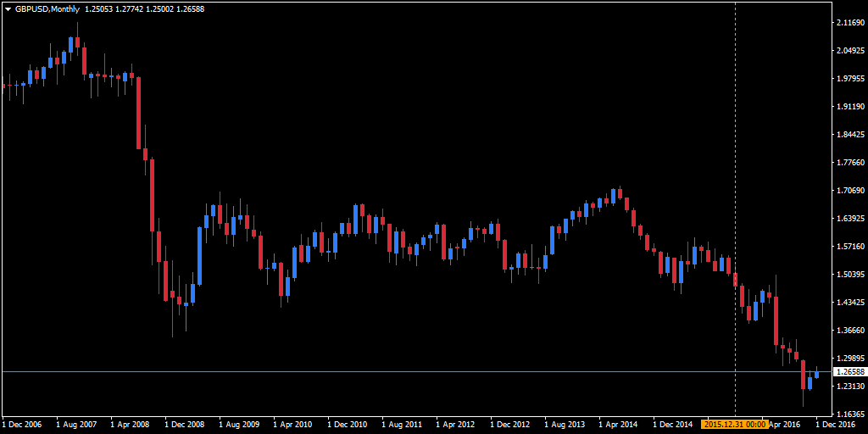Click the 1.91190 price axis label
The image size is (868, 434).
click(851, 106)
